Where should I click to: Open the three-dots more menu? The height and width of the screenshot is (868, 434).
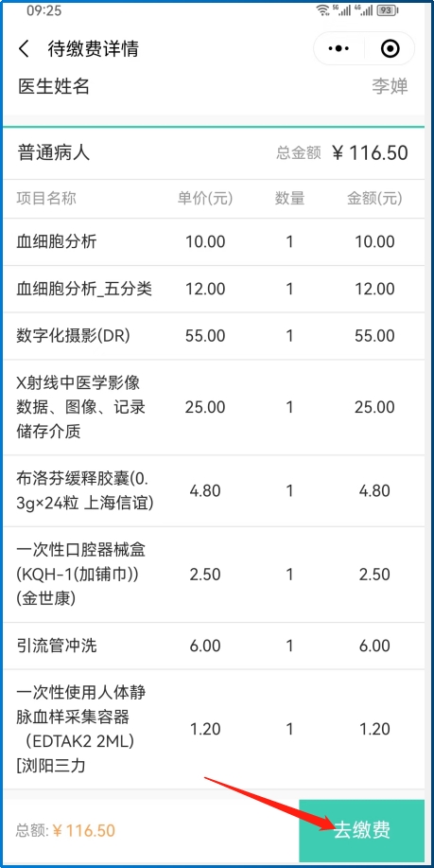coord(339,49)
